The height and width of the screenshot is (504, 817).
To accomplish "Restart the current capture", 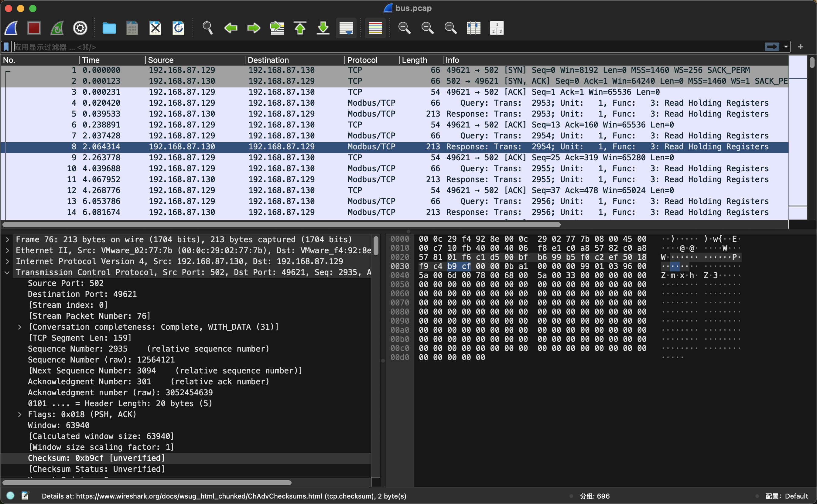I will click(x=57, y=28).
